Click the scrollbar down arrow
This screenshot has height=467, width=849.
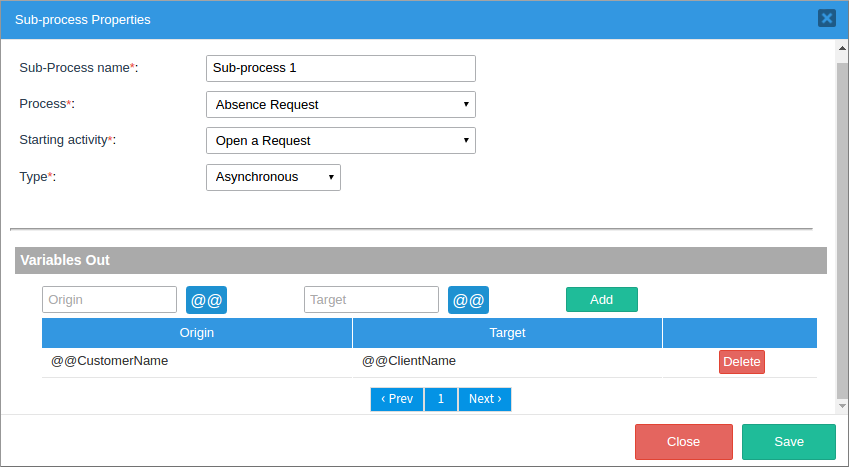click(x=842, y=406)
